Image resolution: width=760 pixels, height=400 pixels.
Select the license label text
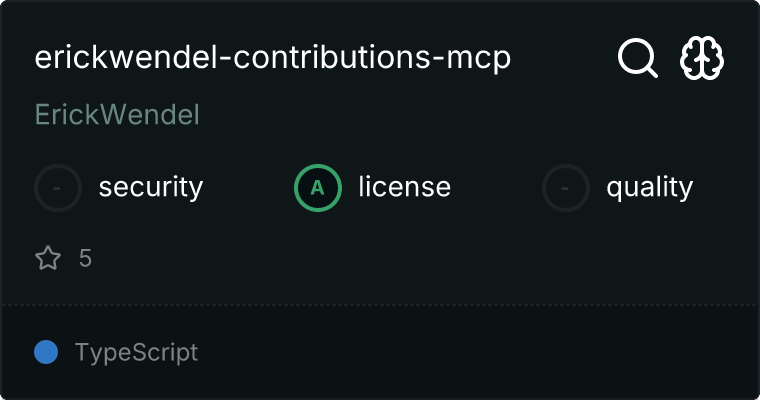pyautogui.click(x=404, y=187)
